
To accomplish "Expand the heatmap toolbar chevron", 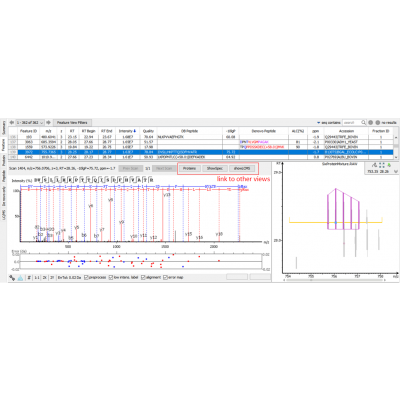I will (x=396, y=171).
